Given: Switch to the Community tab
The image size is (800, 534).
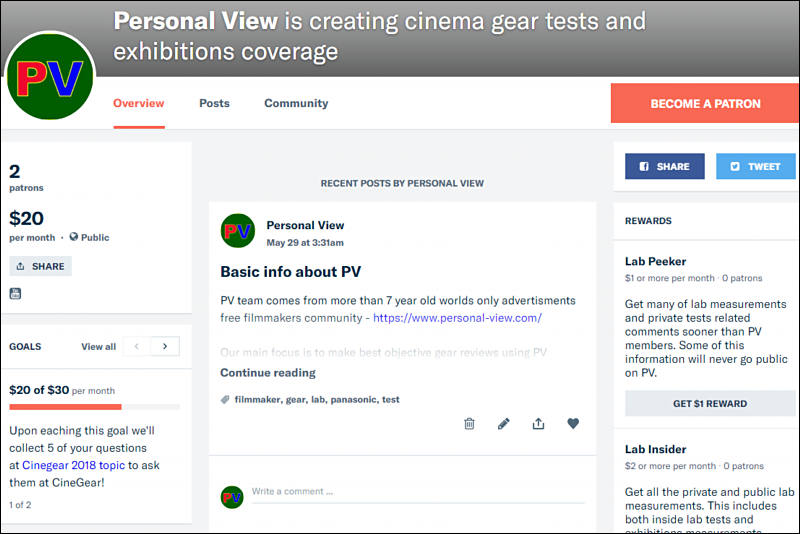Looking at the screenshot, I should 296,103.
